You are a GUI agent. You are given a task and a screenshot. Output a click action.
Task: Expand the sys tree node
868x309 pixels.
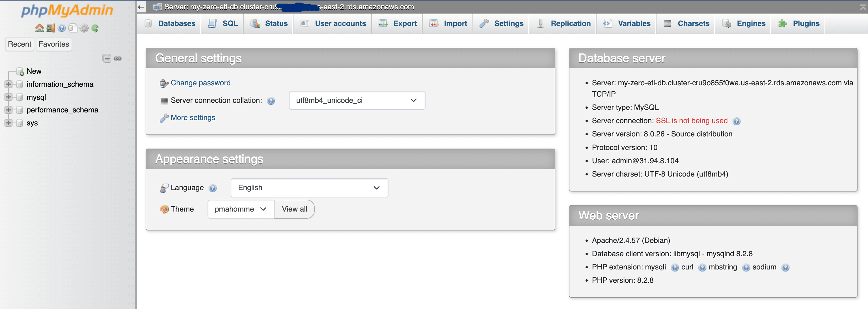8,123
